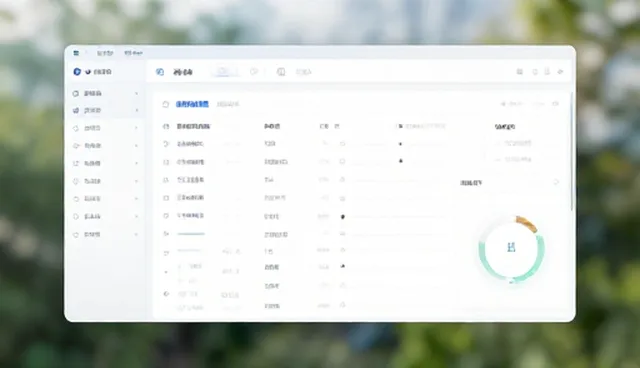Click the last sidebar item's shield icon

[x=76, y=235]
